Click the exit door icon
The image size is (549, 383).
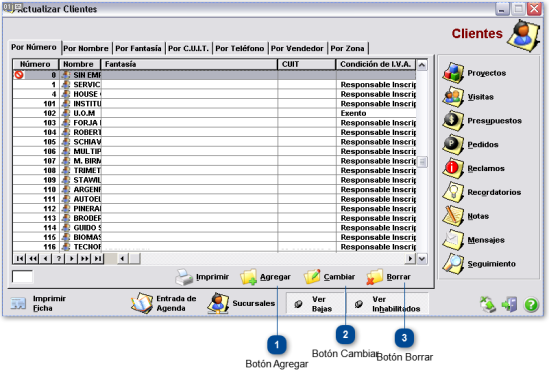coord(509,304)
